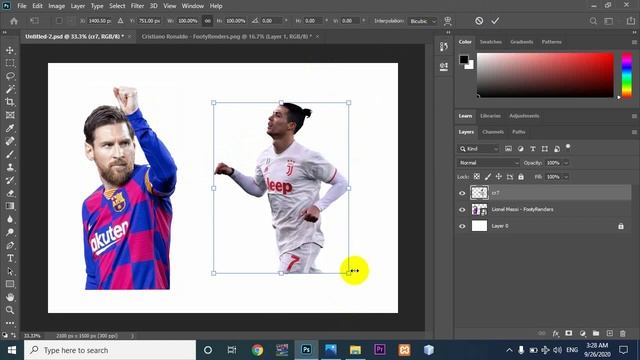Viewport: 640px width, 360px height.
Task: Click the X position input field
Action: coord(100,21)
